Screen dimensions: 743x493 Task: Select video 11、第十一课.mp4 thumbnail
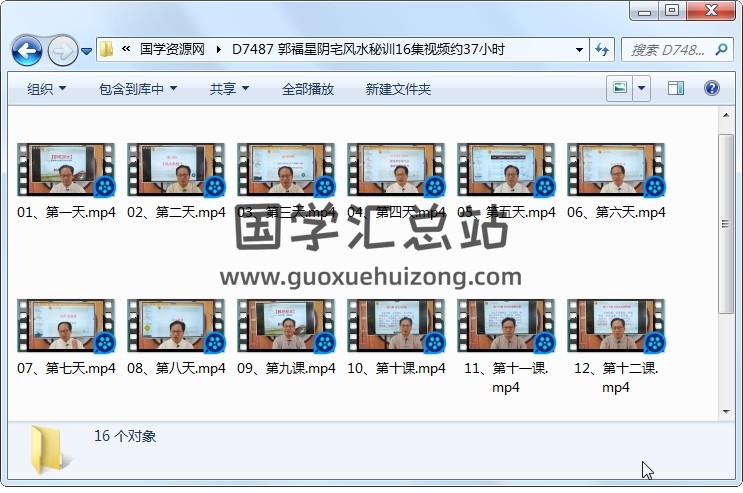click(x=506, y=326)
